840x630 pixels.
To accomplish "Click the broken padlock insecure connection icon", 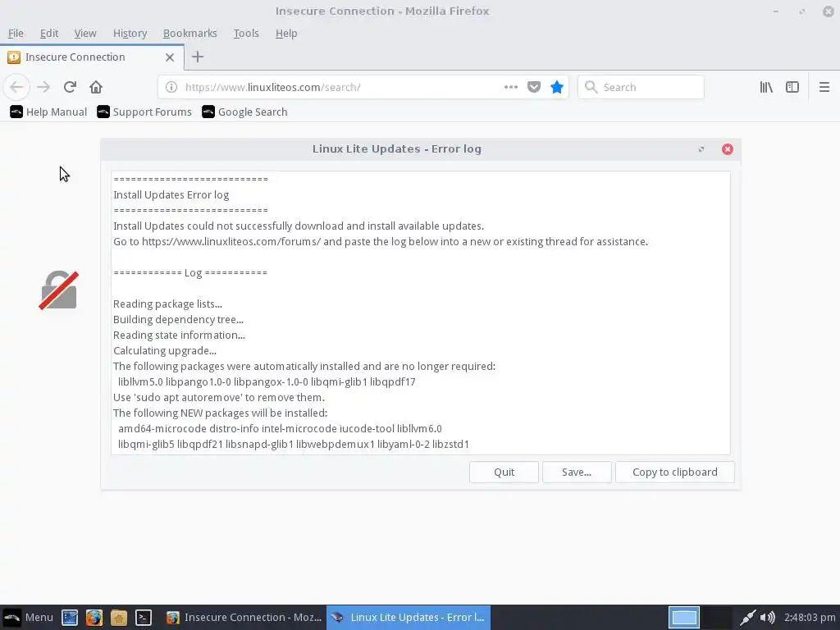I will 58,290.
